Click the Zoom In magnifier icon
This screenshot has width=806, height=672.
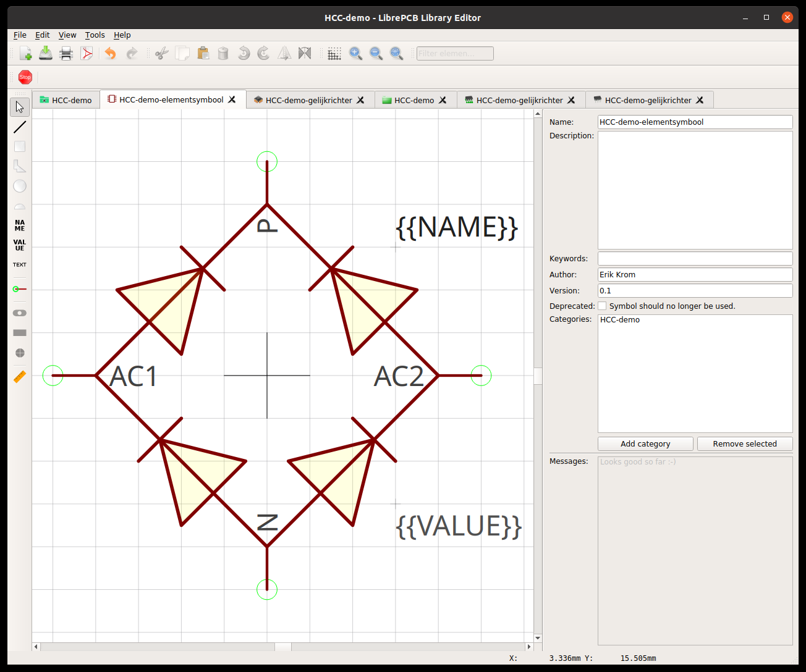tap(355, 54)
